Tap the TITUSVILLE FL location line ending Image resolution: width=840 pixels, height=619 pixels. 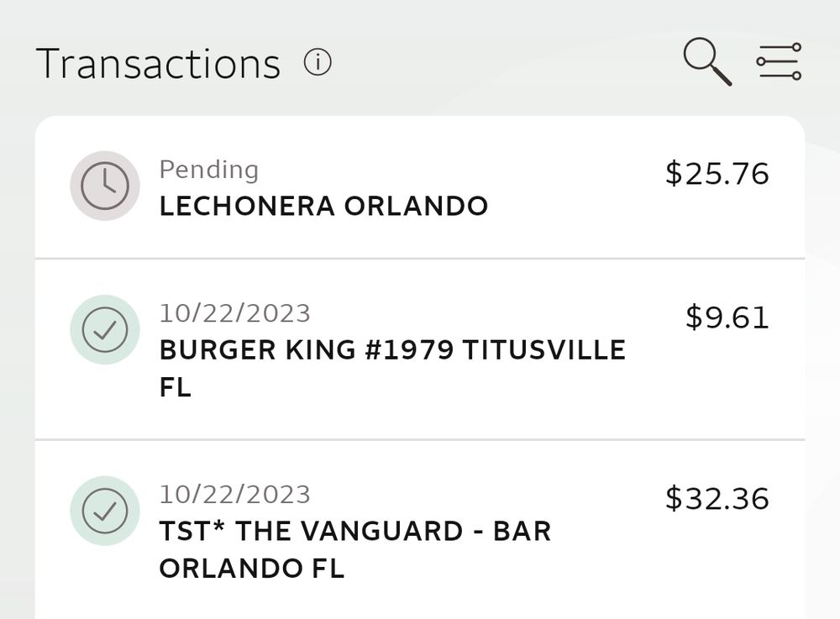pos(176,388)
